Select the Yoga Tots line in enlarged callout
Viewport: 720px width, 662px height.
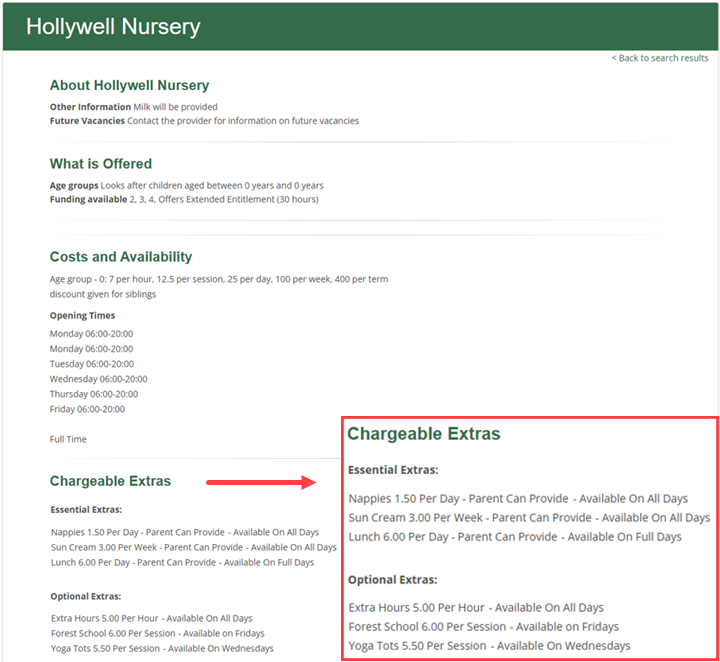pyautogui.click(x=489, y=646)
